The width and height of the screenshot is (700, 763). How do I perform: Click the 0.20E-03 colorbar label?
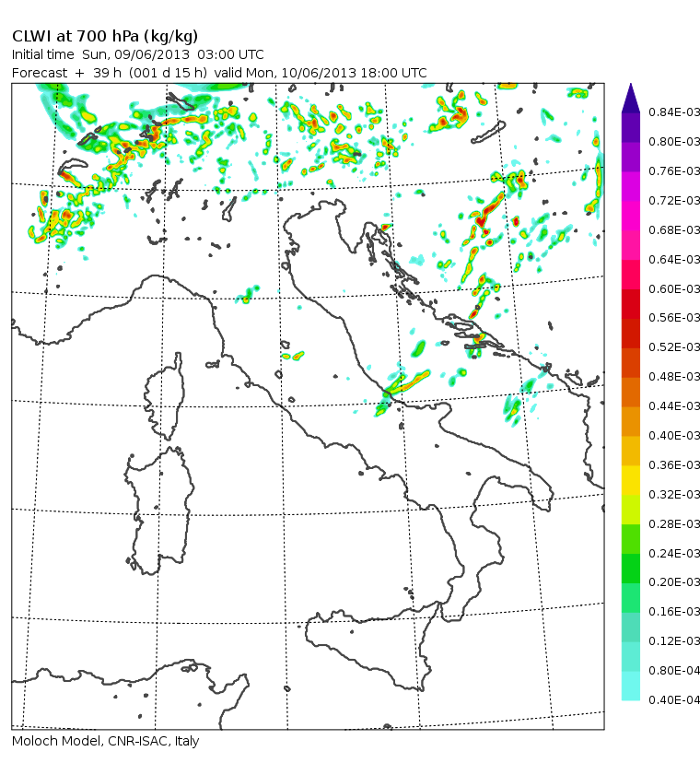tap(674, 582)
